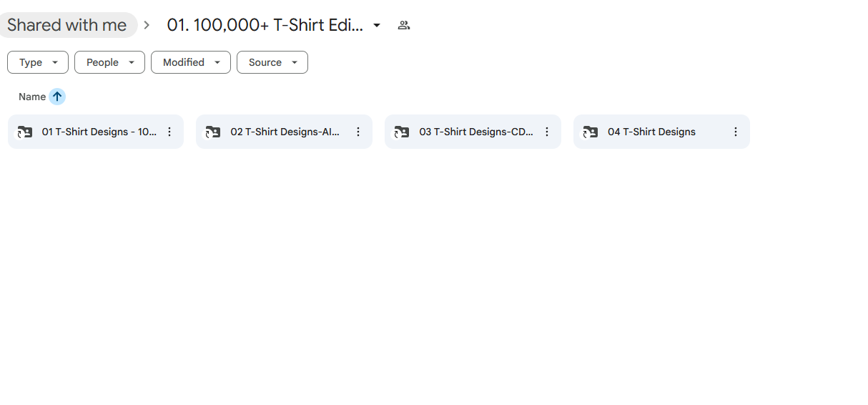This screenshot has width=868, height=405.
Task: Open more actions for 01 T-Shirt Designs
Action: pyautogui.click(x=169, y=132)
